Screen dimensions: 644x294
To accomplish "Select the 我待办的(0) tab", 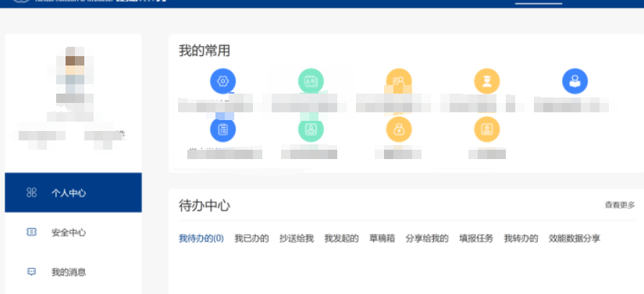I will pyautogui.click(x=201, y=239).
